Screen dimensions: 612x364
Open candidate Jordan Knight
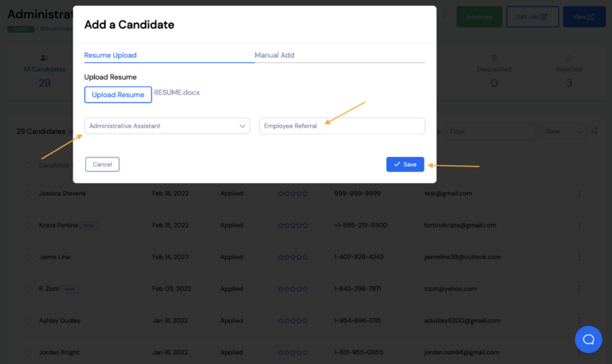[59, 352]
